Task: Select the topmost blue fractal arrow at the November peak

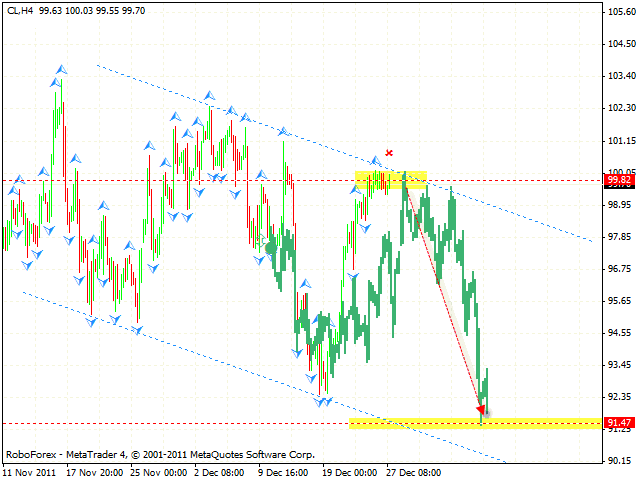Action: (61, 70)
